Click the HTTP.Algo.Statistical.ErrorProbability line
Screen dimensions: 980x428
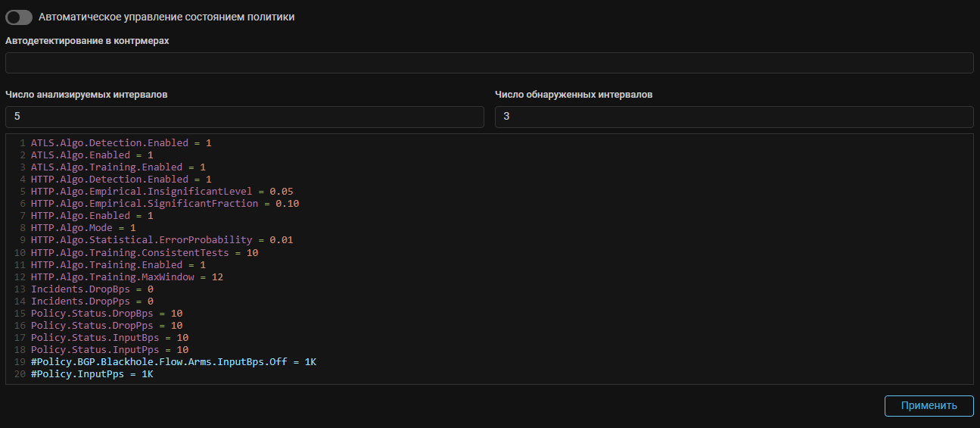(161, 240)
